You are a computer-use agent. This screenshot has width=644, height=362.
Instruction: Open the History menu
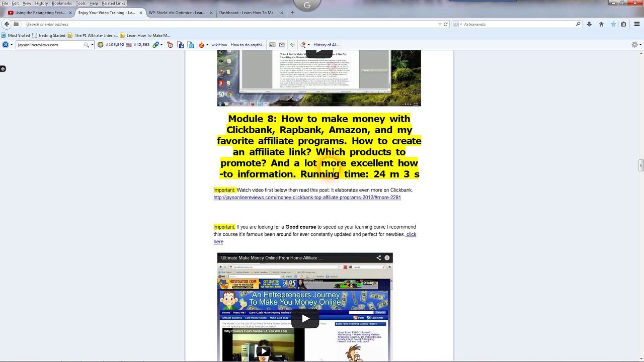coord(42,4)
